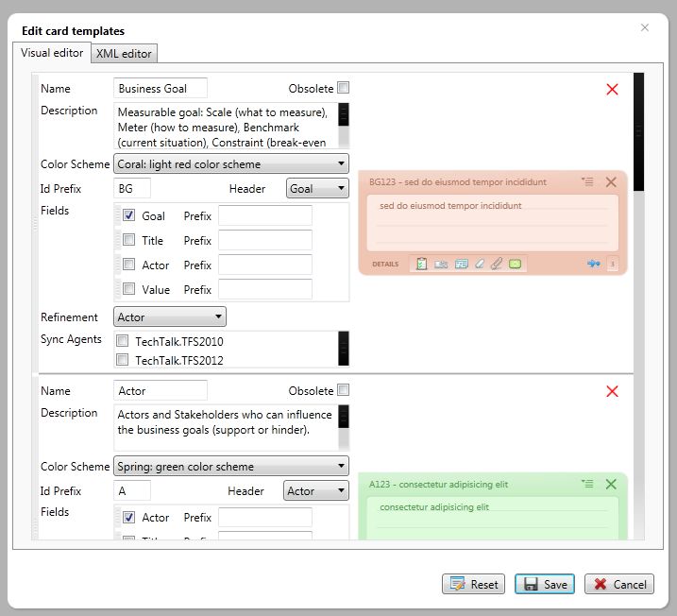Click the A123 card header title
The image size is (677, 616).
pos(438,485)
